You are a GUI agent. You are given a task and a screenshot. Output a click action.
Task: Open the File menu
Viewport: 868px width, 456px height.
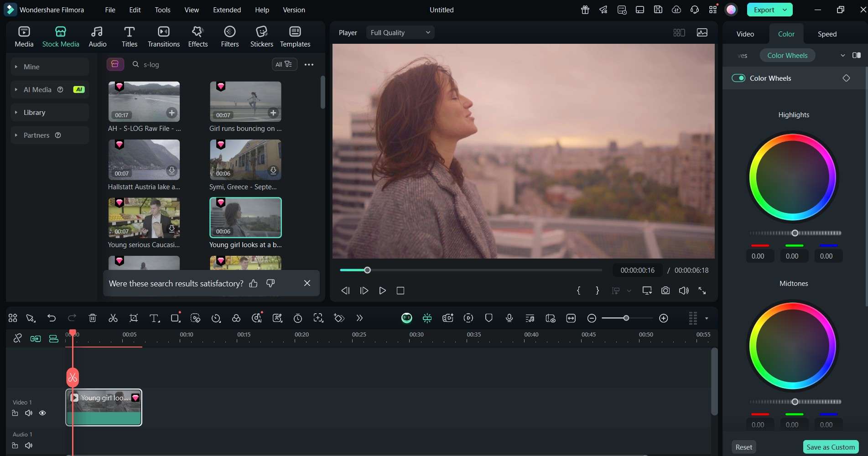point(110,10)
